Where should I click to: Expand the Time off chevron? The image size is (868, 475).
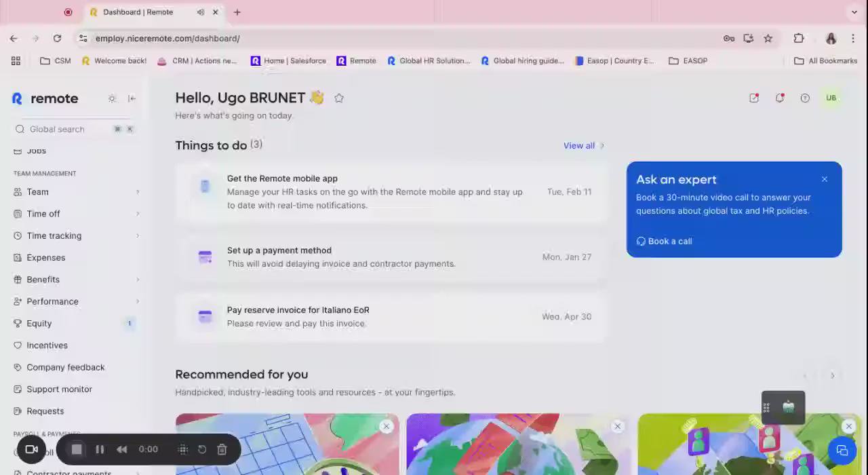coord(138,214)
